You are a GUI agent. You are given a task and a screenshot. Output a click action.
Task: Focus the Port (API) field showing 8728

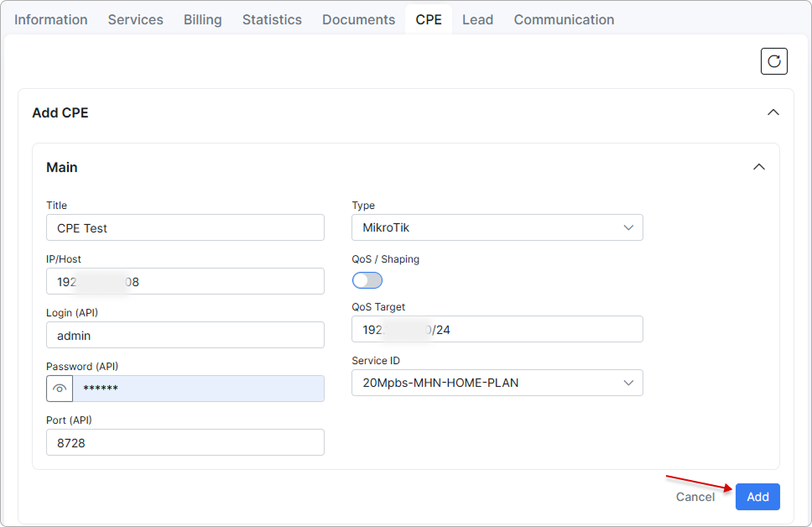tap(185, 442)
